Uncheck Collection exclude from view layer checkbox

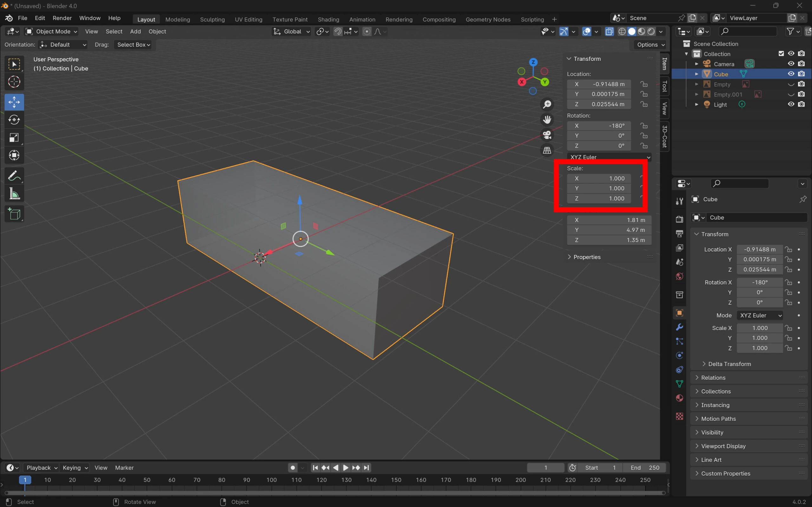(781, 54)
